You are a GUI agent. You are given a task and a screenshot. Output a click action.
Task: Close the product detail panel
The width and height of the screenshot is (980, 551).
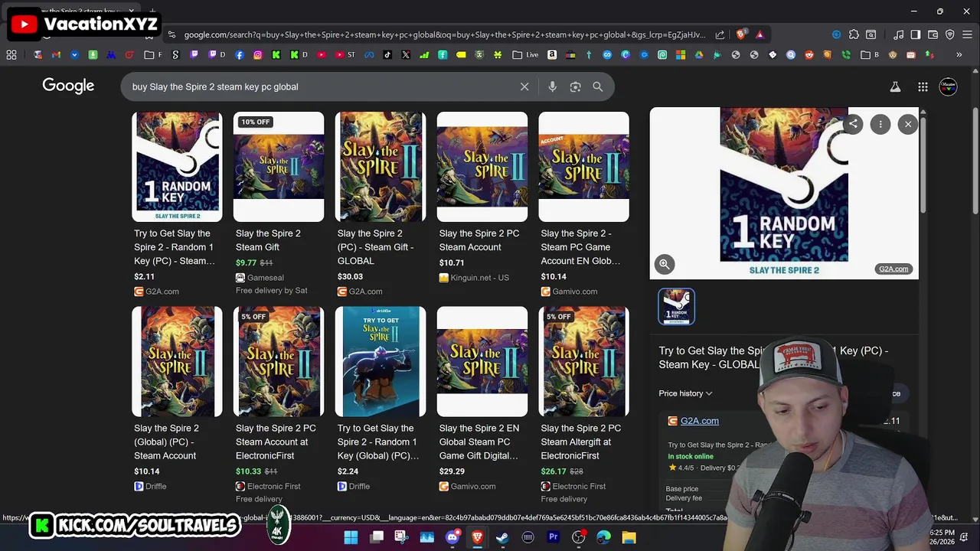click(x=908, y=124)
